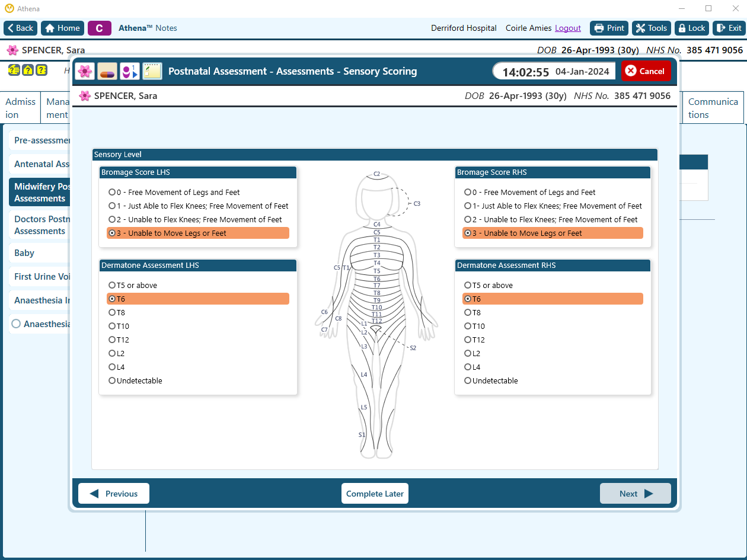
Task: Select Bromage LHS 0 - Free Movement
Action: 198,192
